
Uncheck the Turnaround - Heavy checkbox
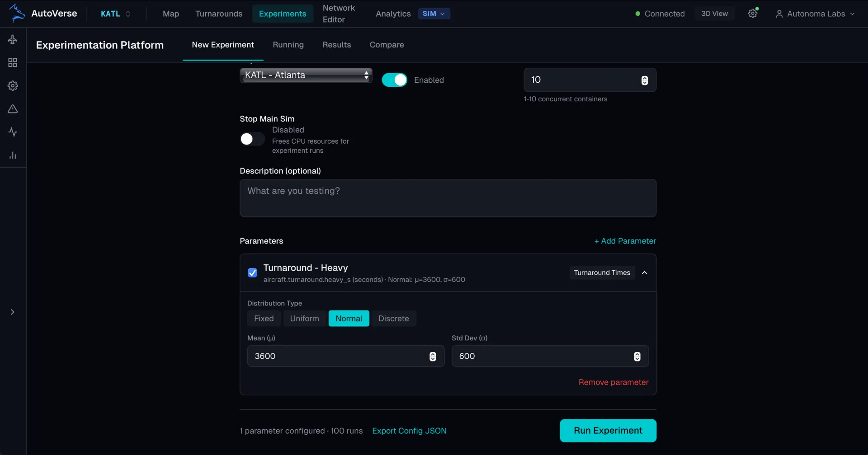tap(252, 272)
